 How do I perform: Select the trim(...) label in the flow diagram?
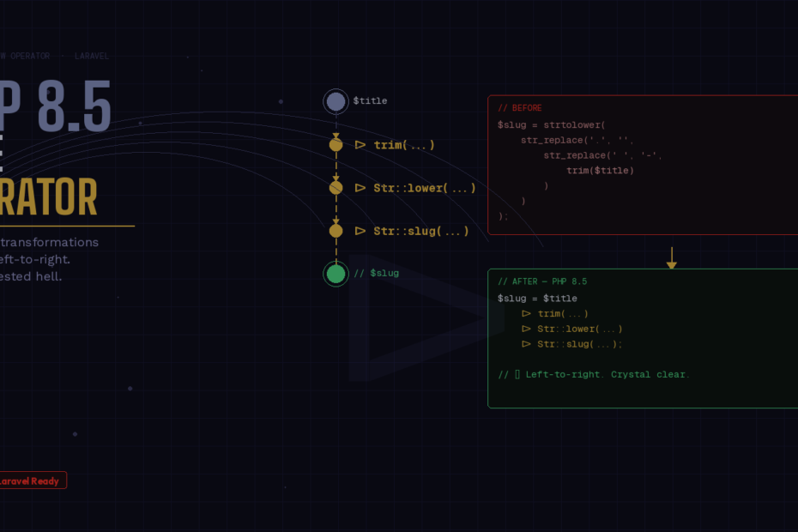404,145
